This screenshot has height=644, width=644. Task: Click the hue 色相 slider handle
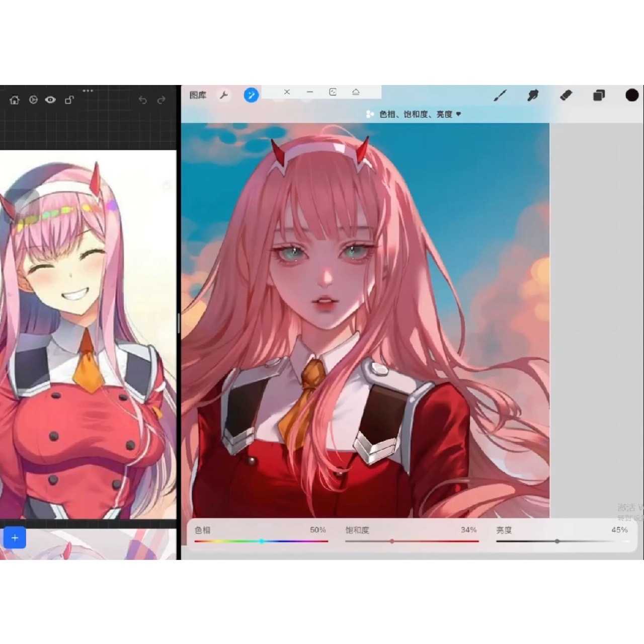point(262,541)
